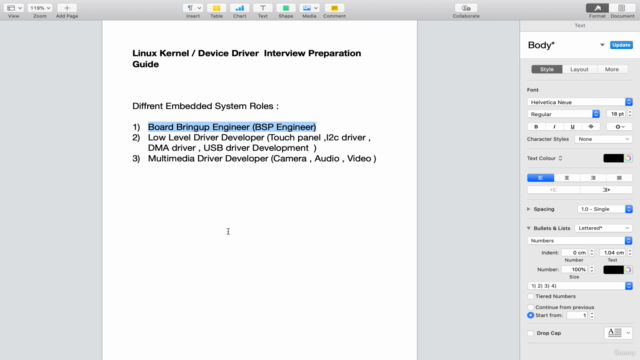Justify text alignment
The image size is (640, 360).
[x=619, y=178]
